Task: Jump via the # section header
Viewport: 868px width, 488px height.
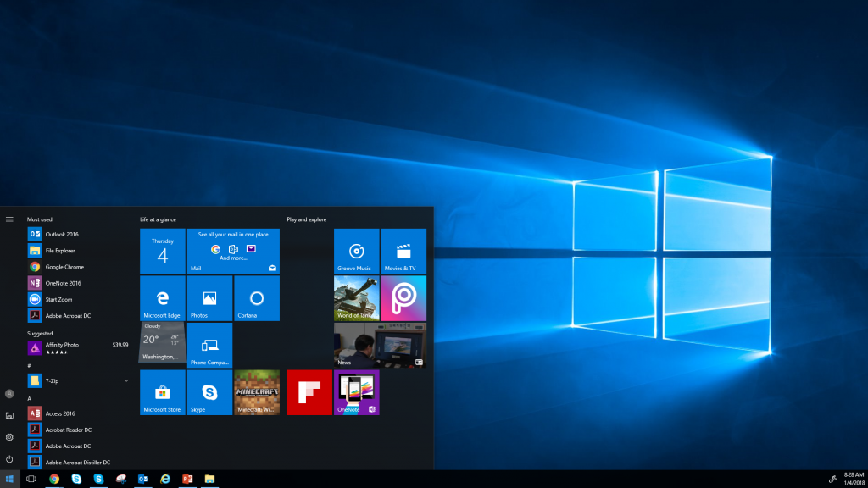Action: click(29, 366)
